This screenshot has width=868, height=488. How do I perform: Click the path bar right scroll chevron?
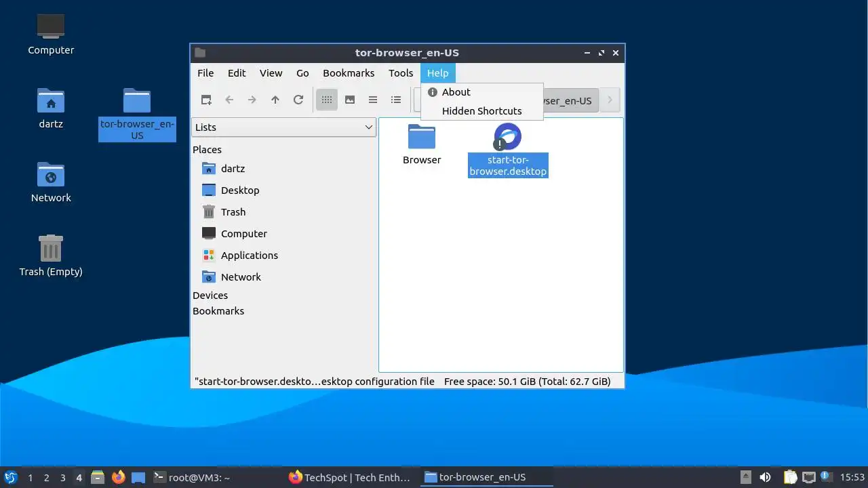[x=610, y=100]
